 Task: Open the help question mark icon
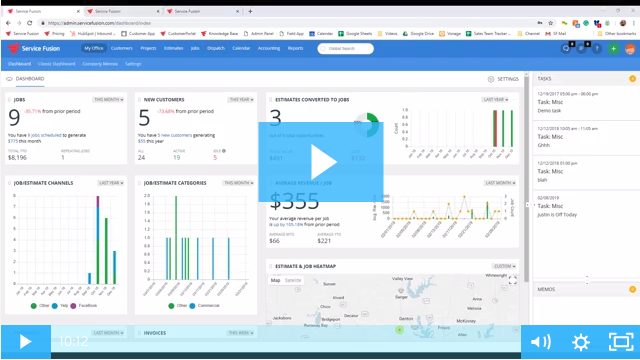[x=597, y=49]
